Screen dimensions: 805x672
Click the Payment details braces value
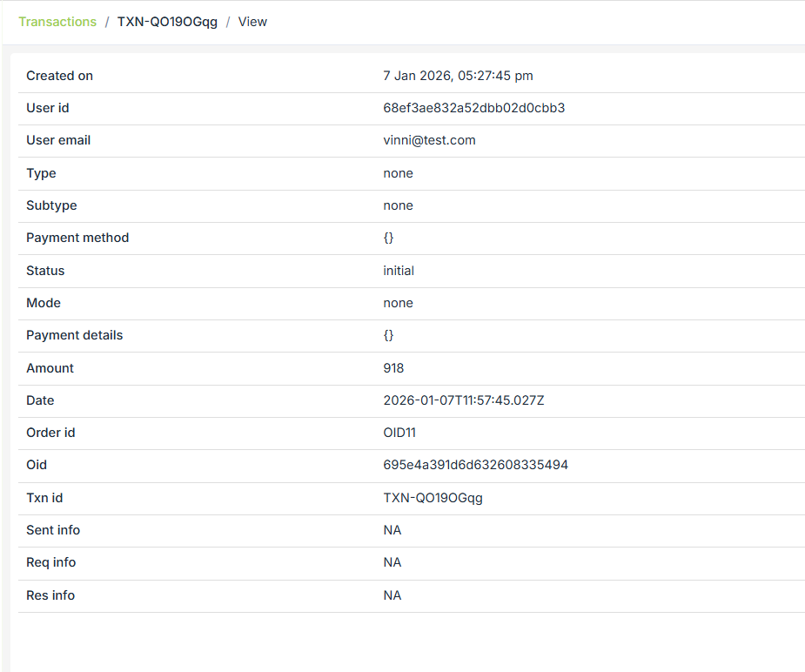pyautogui.click(x=388, y=335)
